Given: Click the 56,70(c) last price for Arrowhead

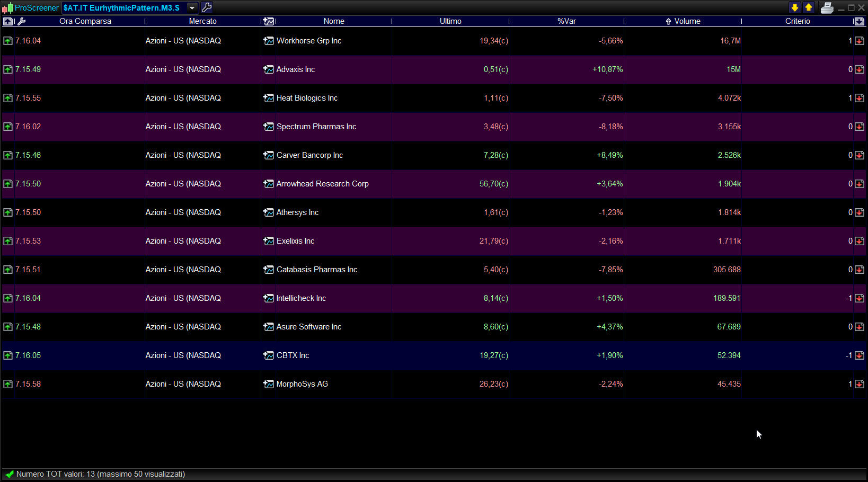Looking at the screenshot, I should tap(494, 184).
